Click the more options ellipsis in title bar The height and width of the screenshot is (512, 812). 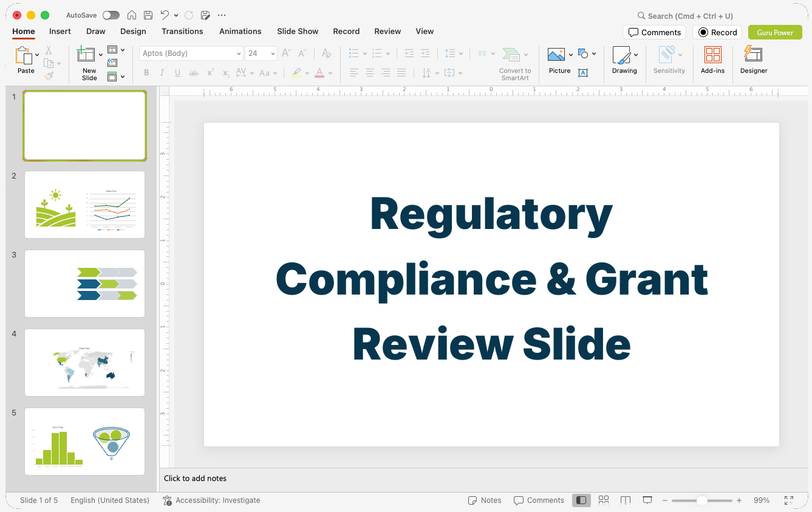222,15
